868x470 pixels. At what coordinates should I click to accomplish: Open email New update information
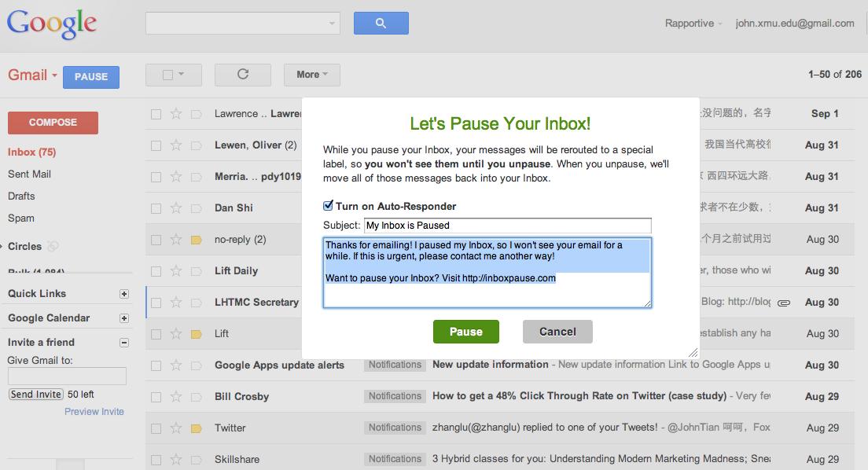pyautogui.click(x=491, y=365)
